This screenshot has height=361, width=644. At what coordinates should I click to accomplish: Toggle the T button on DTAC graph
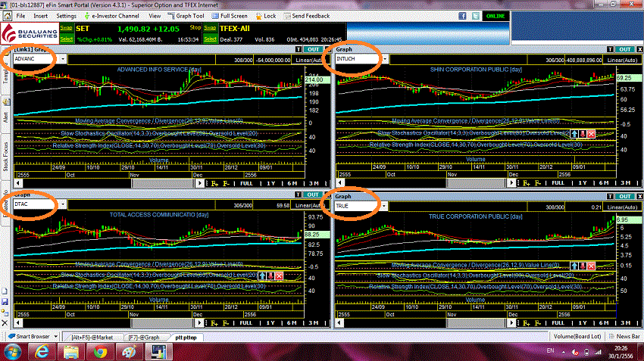click(299, 195)
